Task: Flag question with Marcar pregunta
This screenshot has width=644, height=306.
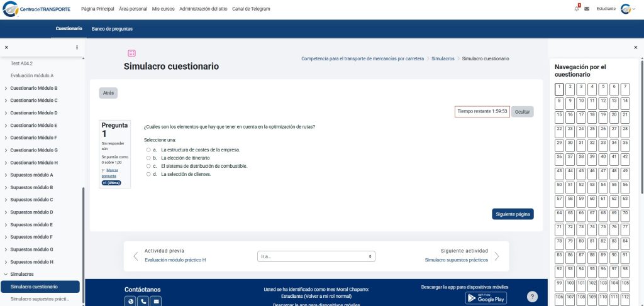Action: [109, 173]
